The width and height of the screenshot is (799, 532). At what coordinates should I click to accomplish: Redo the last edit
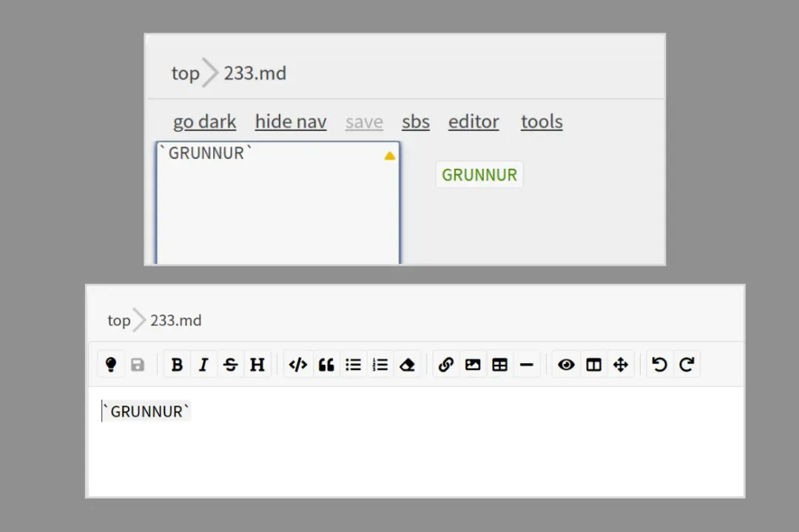tap(687, 364)
